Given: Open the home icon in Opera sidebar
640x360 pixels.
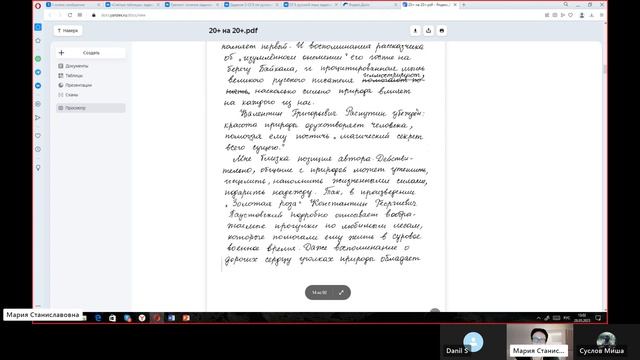Looking at the screenshot, I should pos(38,40).
